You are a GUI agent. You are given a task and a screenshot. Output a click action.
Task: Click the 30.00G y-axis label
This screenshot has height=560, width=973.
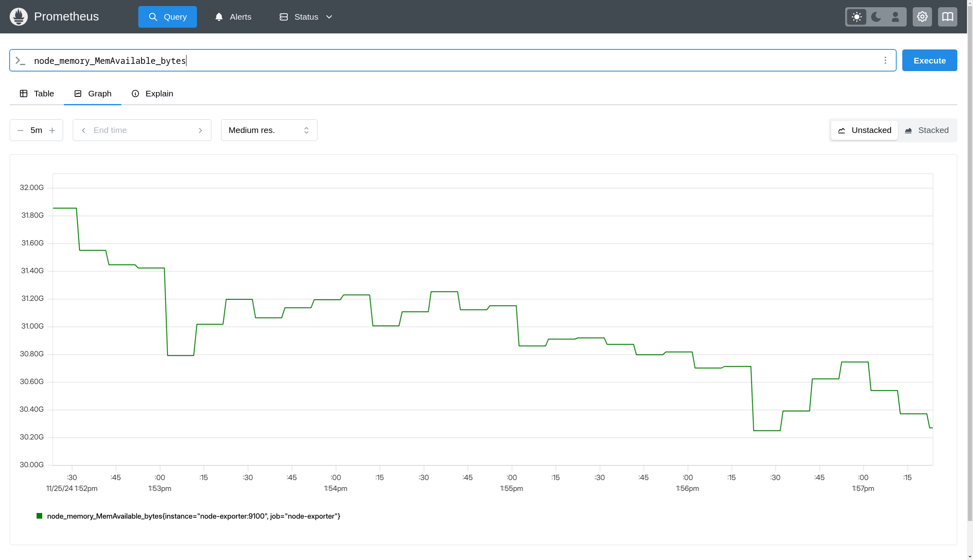[x=32, y=465]
